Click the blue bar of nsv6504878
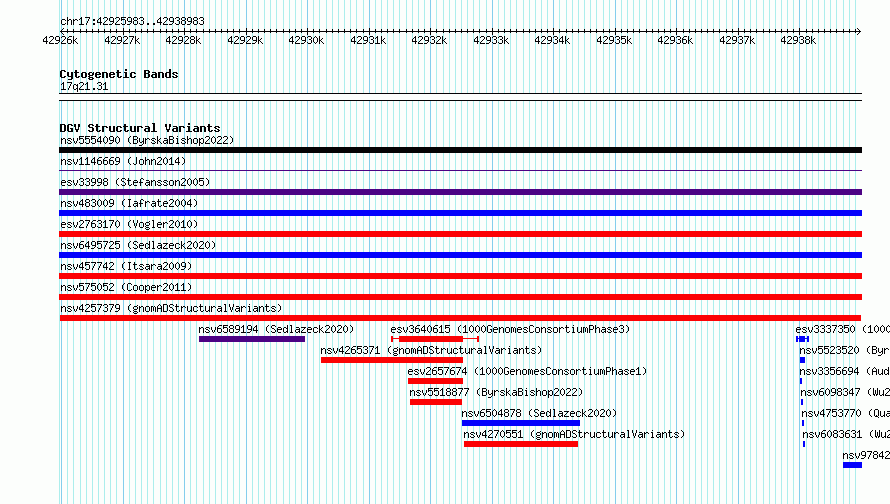Viewport: 890px width, 504px height. click(521, 423)
